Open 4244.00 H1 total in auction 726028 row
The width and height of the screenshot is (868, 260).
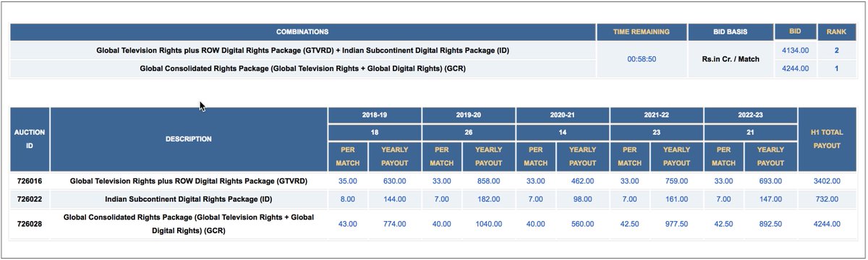pos(826,224)
